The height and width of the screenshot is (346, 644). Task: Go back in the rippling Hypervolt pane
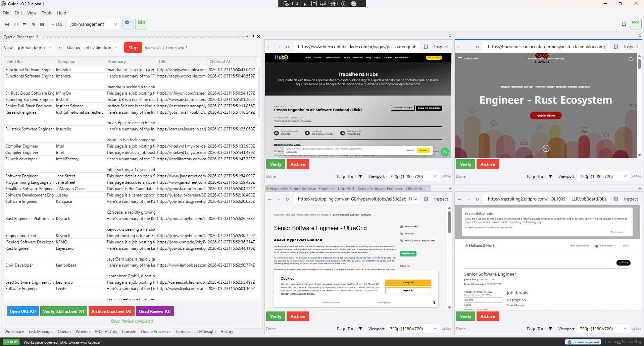tap(270, 199)
